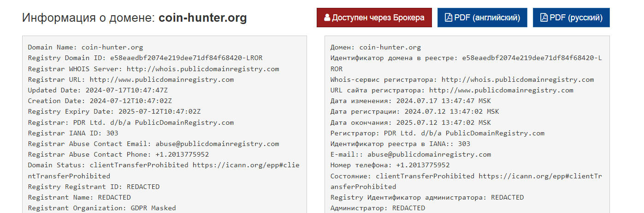Select the Creation Date line

pyautogui.click(x=100, y=101)
